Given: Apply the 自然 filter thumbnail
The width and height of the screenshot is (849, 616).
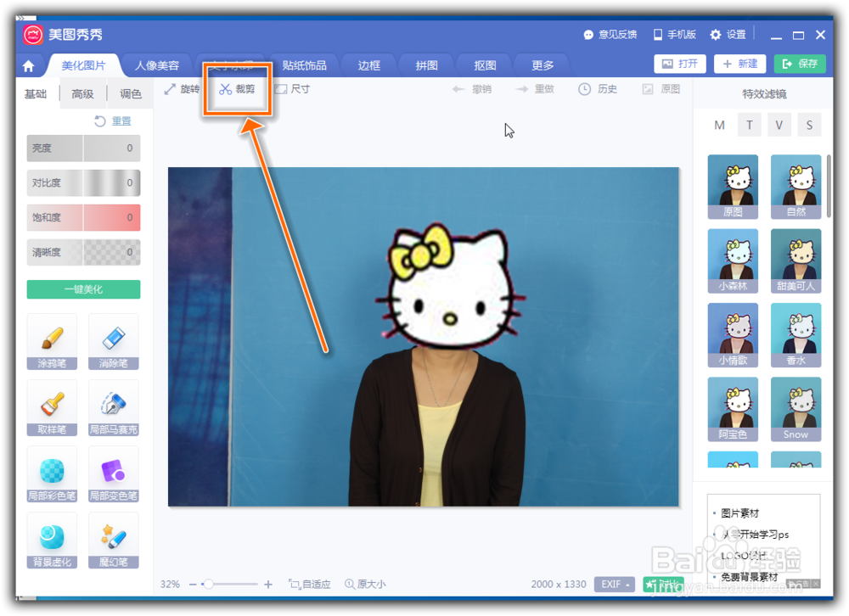Looking at the screenshot, I should [x=796, y=187].
